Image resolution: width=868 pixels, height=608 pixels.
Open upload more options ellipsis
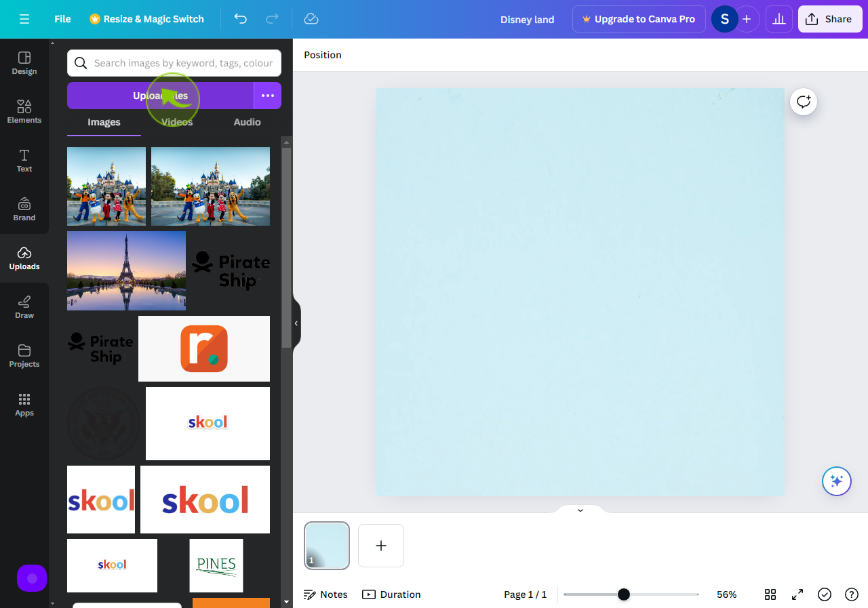coord(268,96)
